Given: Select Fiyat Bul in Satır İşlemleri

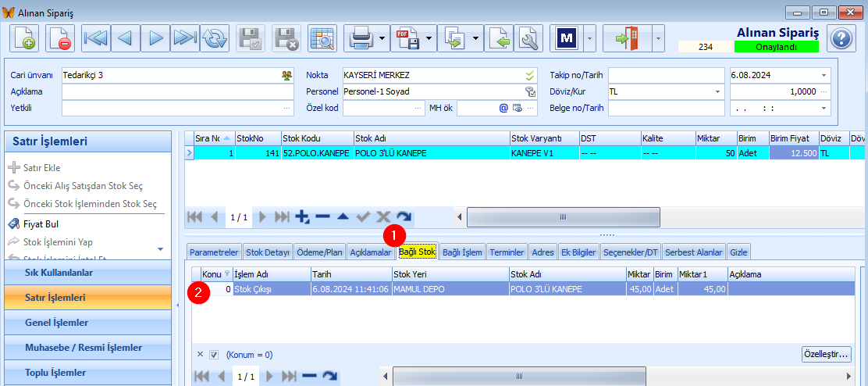Looking at the screenshot, I should [x=41, y=223].
